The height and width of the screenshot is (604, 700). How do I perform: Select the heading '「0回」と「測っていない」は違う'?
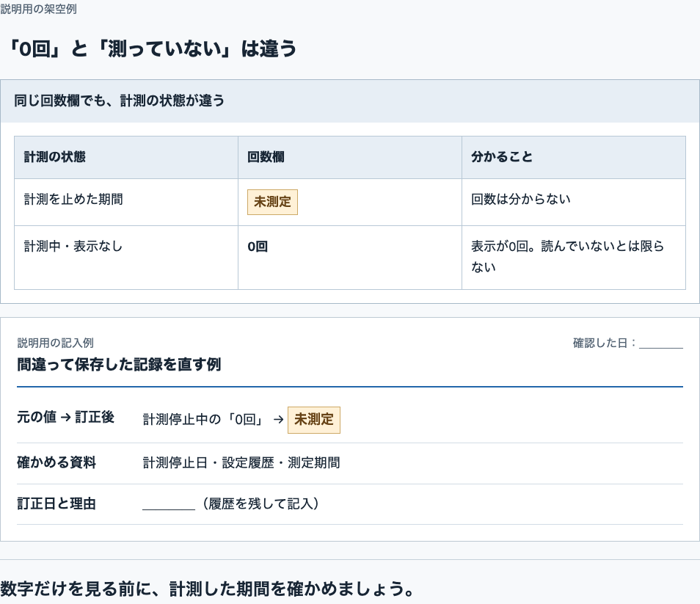pos(152,48)
